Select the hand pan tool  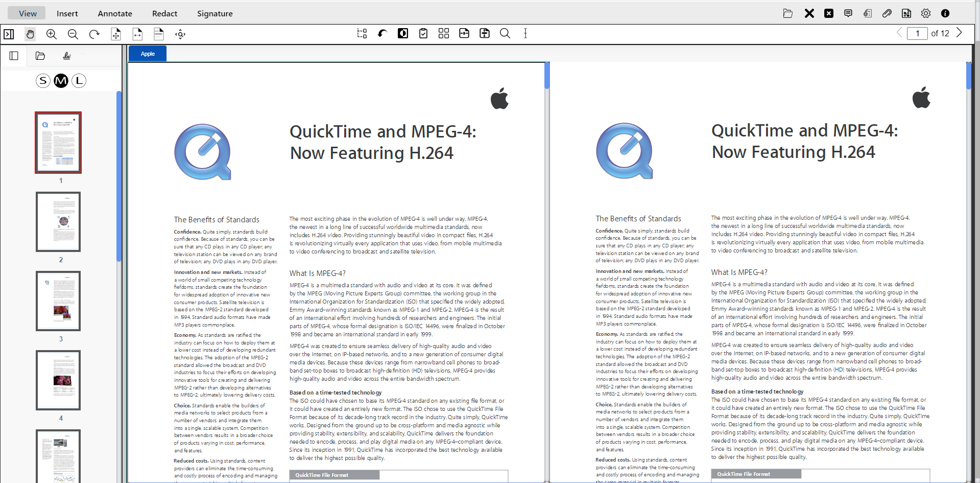[30, 34]
